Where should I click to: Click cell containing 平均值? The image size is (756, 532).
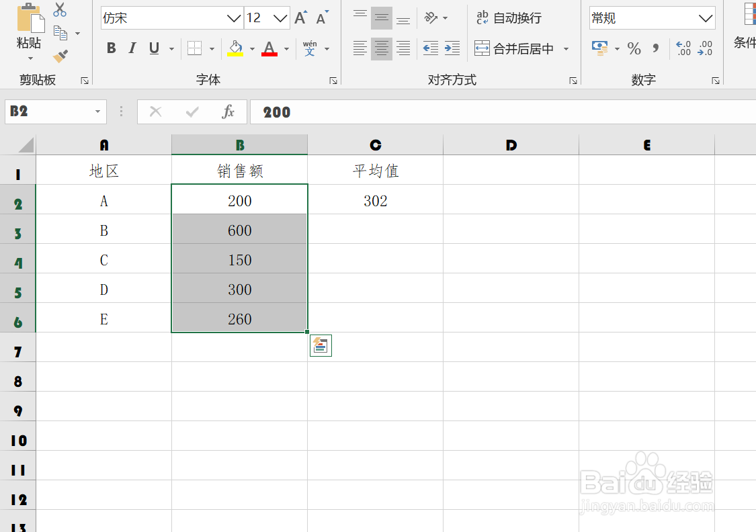tap(375, 170)
